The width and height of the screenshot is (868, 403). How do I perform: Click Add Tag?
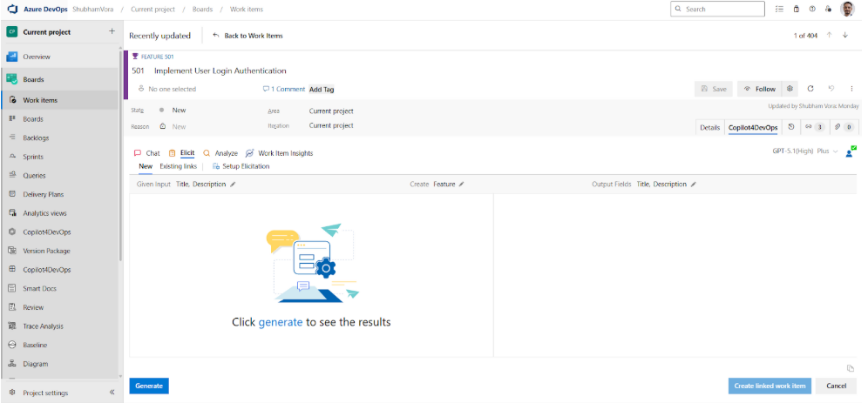[x=322, y=89]
